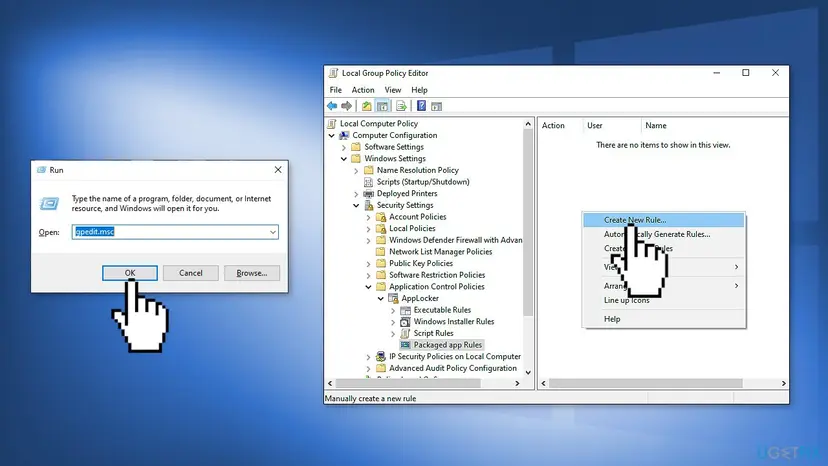Click the Up one level folder icon
Viewport: 828px width, 466px height.
tap(366, 106)
